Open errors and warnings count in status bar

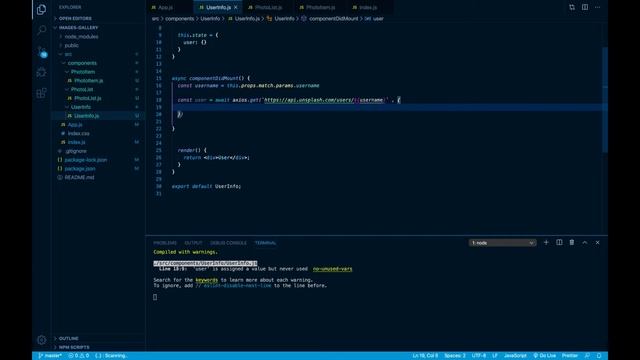click(79, 356)
